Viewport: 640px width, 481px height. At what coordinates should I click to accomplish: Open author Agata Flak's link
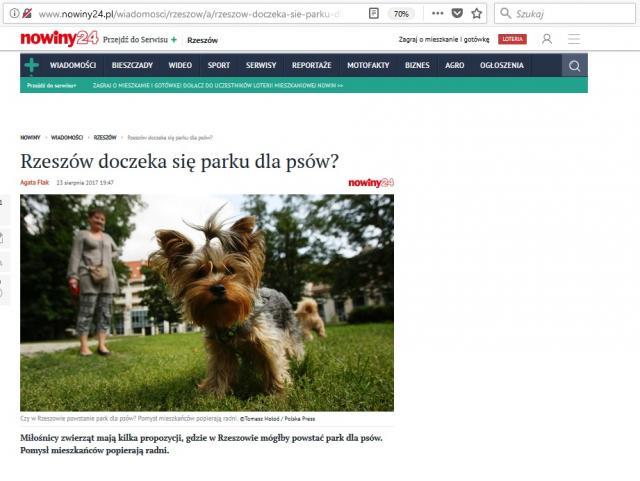[x=35, y=183]
